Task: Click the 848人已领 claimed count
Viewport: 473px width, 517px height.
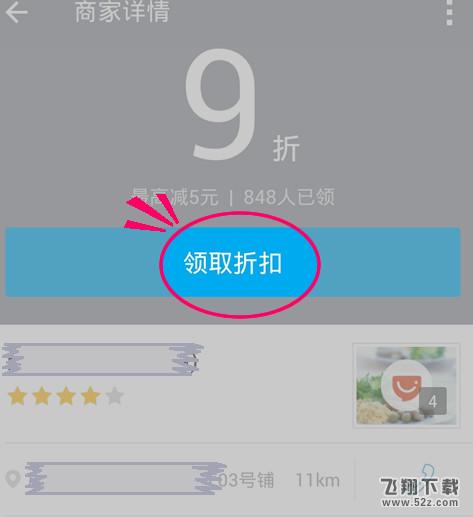Action: tap(289, 197)
